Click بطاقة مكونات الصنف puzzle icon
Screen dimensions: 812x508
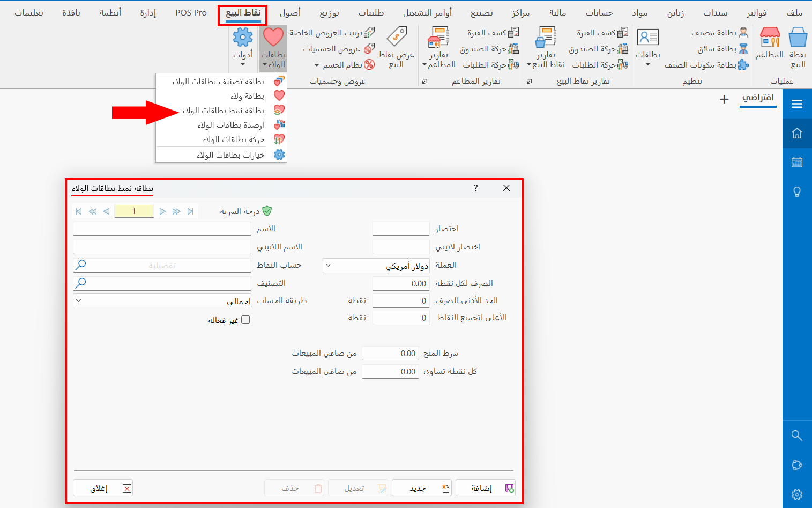[743, 64]
